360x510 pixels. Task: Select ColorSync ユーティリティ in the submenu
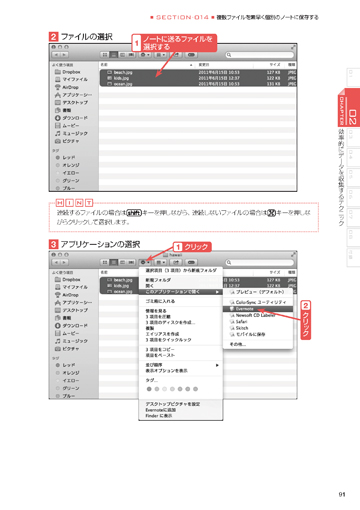(258, 302)
